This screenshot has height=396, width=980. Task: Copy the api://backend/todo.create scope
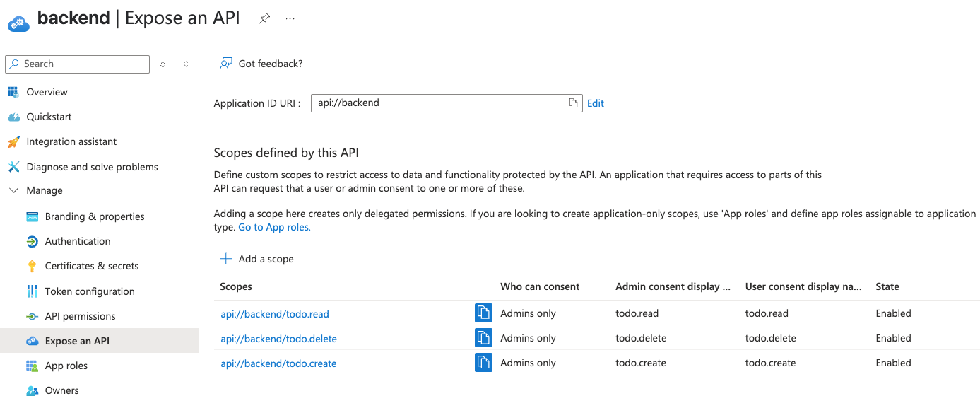point(483,363)
